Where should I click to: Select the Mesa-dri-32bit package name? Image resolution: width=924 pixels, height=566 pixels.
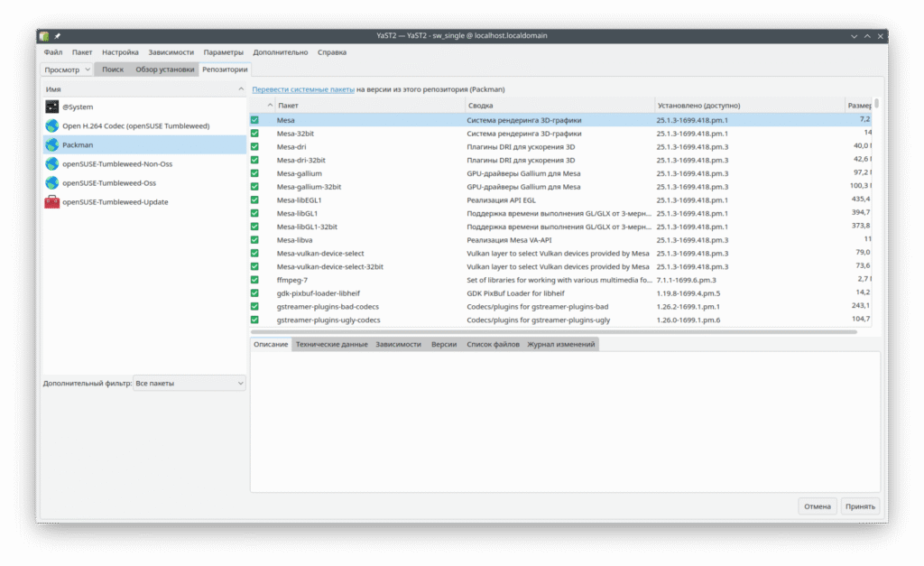point(301,161)
